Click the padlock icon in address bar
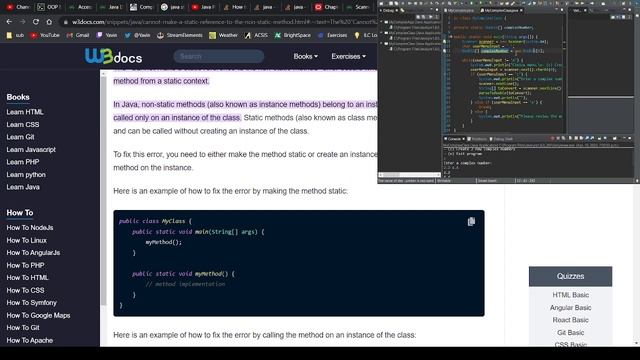The width and height of the screenshot is (640, 360). pos(65,22)
